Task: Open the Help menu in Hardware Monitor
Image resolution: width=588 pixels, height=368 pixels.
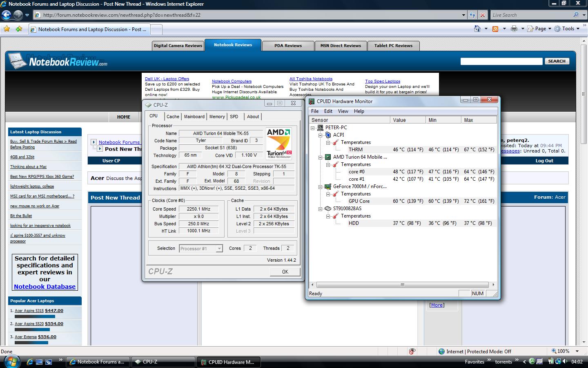Action: point(359,111)
